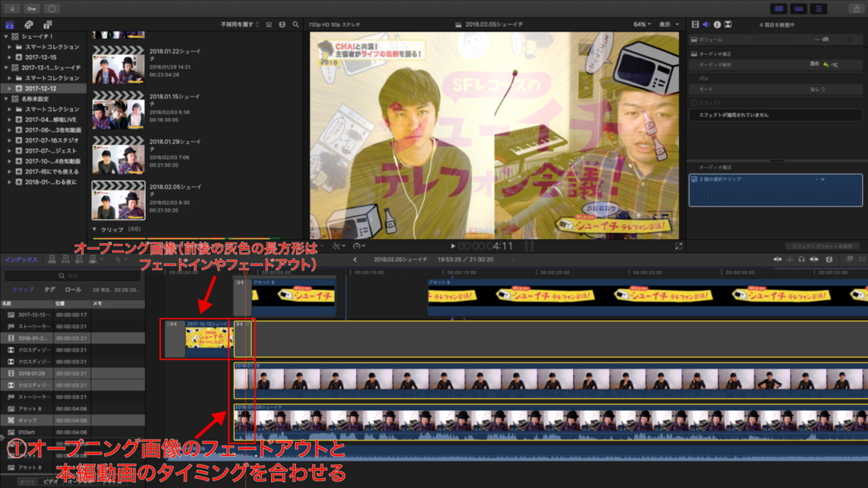Show the effects browser icon
The height and width of the screenshot is (488, 868).
(x=849, y=259)
